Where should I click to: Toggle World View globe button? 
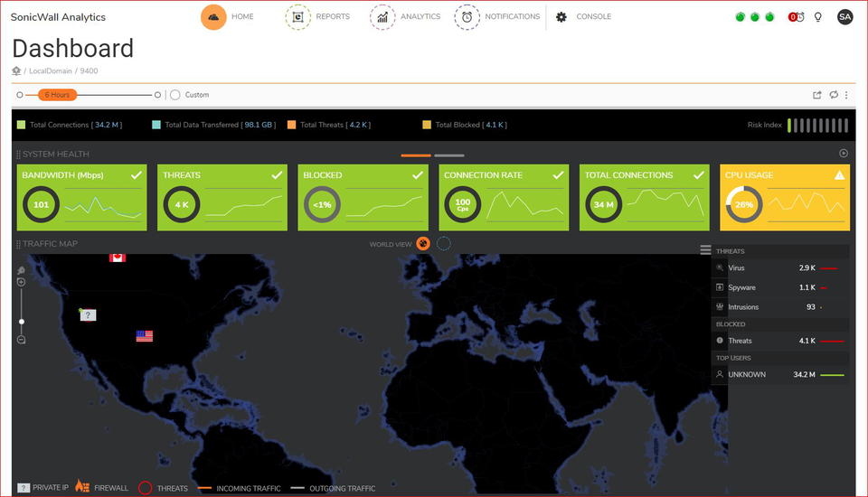pyautogui.click(x=423, y=244)
